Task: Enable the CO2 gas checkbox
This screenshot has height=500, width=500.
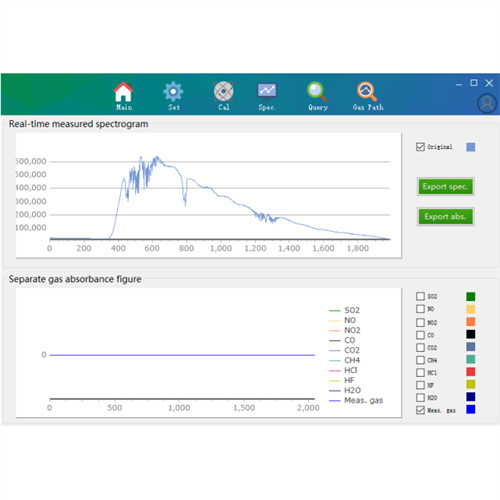Action: coord(420,347)
